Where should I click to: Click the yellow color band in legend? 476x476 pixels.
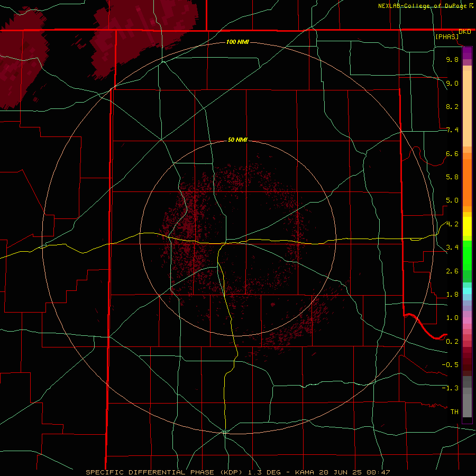point(467,226)
